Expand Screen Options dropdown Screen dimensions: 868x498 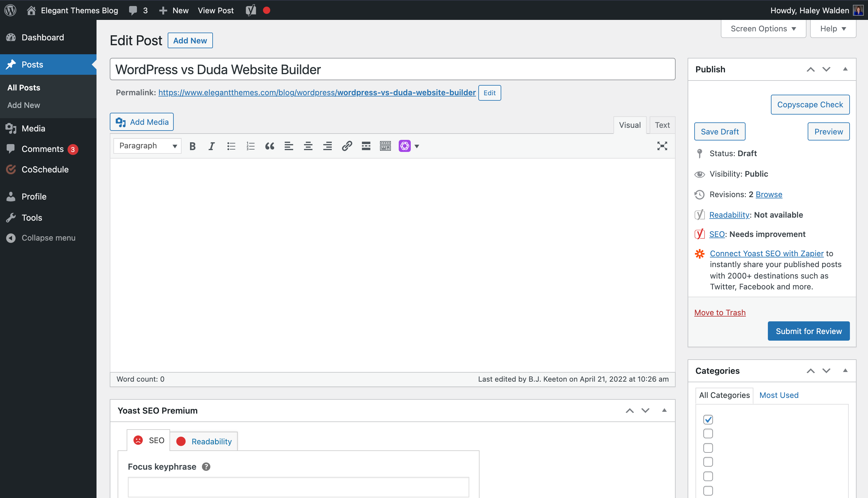click(763, 29)
